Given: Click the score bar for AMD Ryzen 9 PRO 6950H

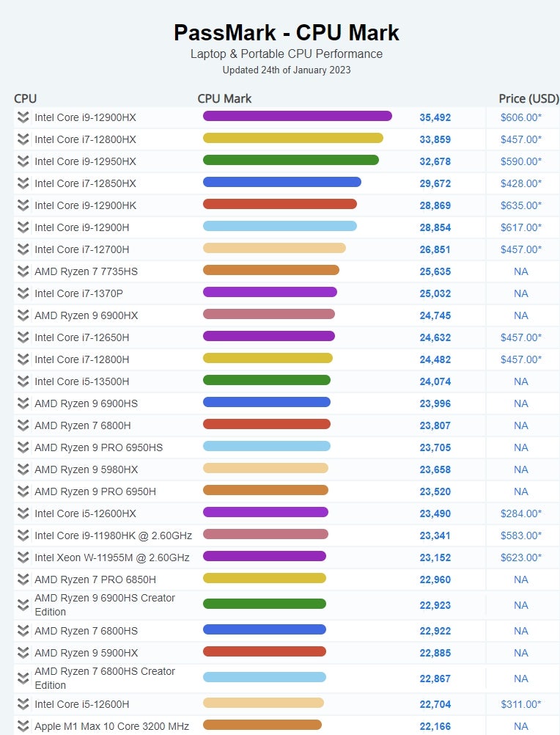Looking at the screenshot, I should pyautogui.click(x=265, y=490).
